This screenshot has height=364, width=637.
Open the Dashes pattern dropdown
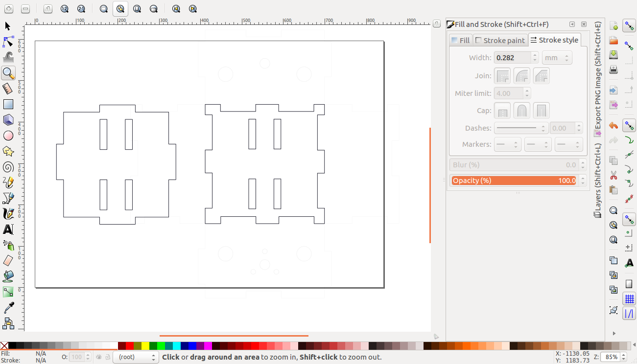coord(520,128)
